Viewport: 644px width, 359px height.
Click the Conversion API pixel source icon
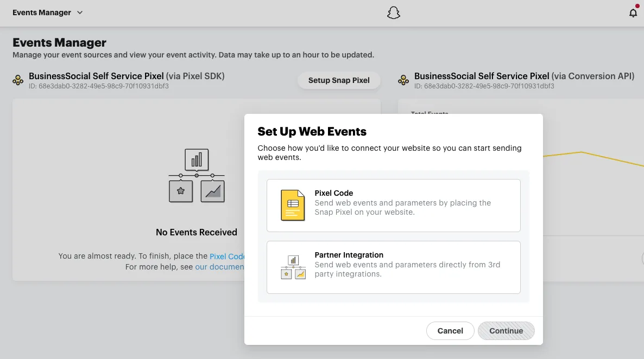[x=403, y=80]
